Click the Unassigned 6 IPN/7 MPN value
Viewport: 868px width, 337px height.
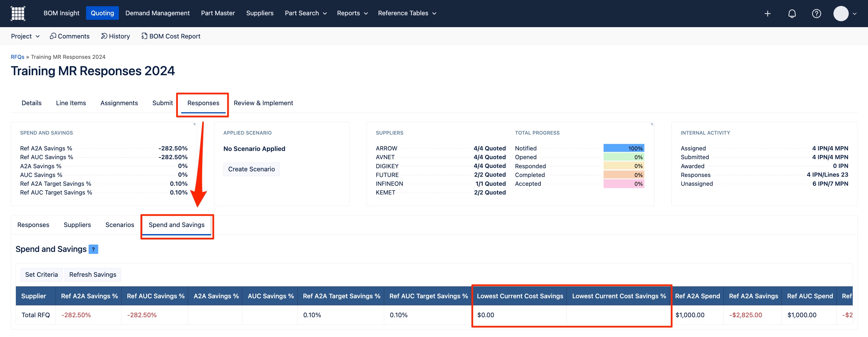point(830,184)
